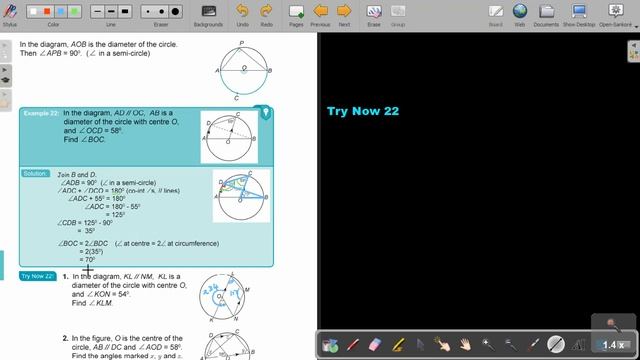
Task: Click Show Desktop
Action: (x=579, y=15)
